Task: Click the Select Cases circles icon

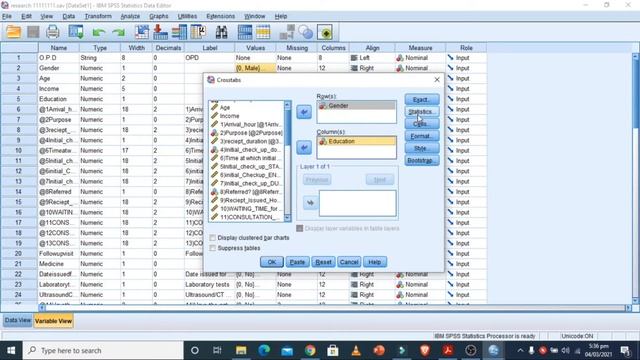Action: click(305, 32)
